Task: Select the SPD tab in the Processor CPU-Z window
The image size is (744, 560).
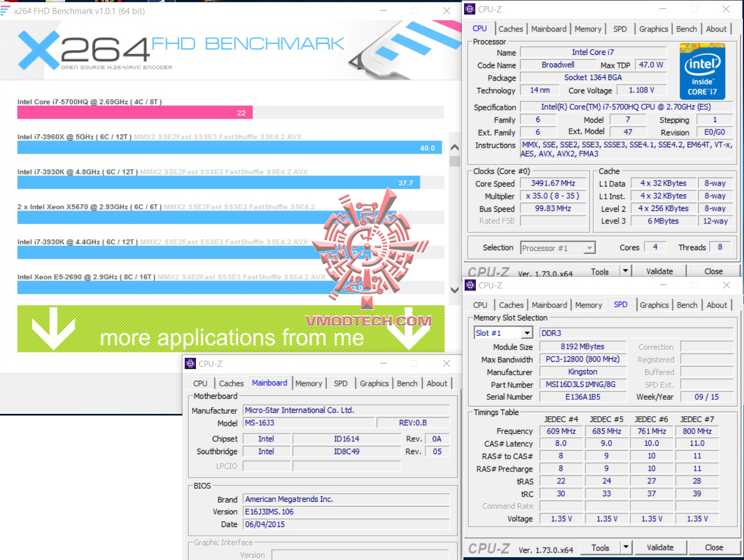Action: (620, 29)
